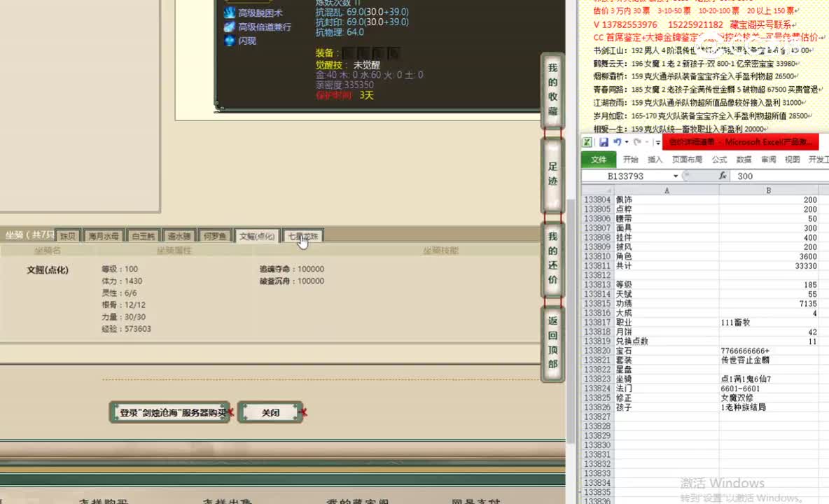
Task: Click the game page vertical scrollbar
Action: [x=571, y=322]
